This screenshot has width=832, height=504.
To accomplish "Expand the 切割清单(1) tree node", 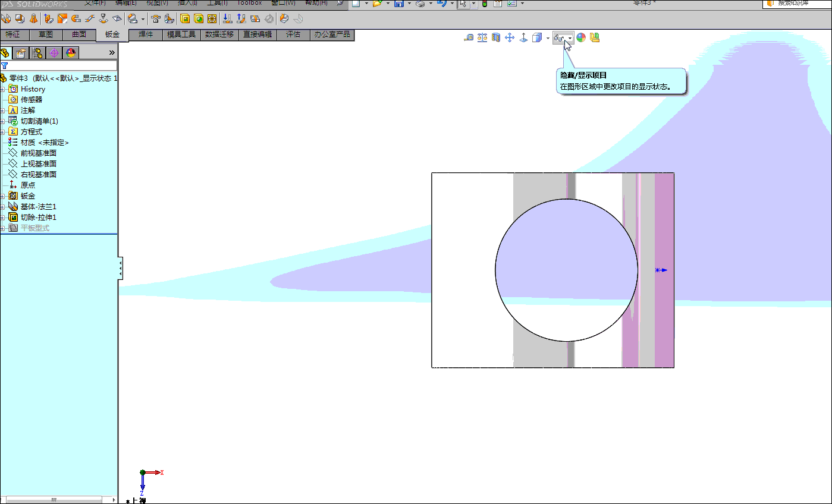I will [3, 121].
